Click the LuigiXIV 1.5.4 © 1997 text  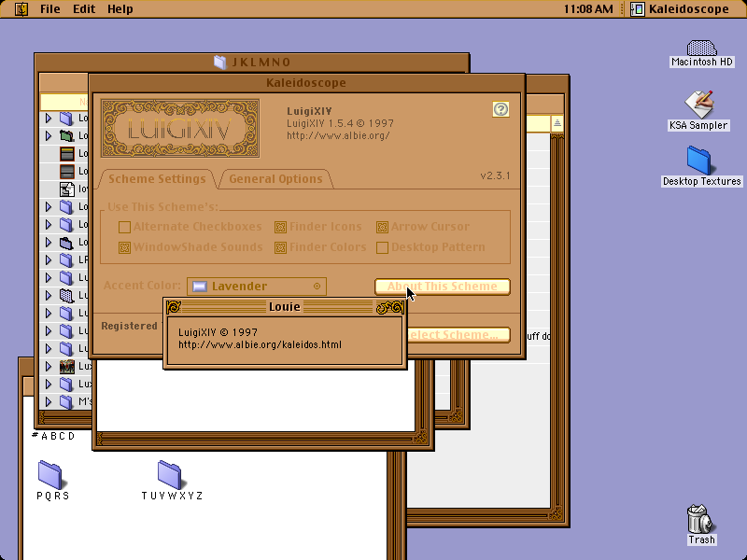[340, 123]
